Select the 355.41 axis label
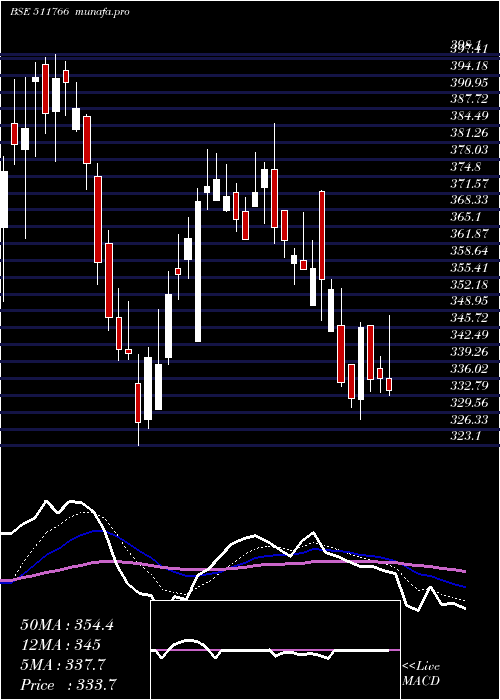 pyautogui.click(x=469, y=267)
